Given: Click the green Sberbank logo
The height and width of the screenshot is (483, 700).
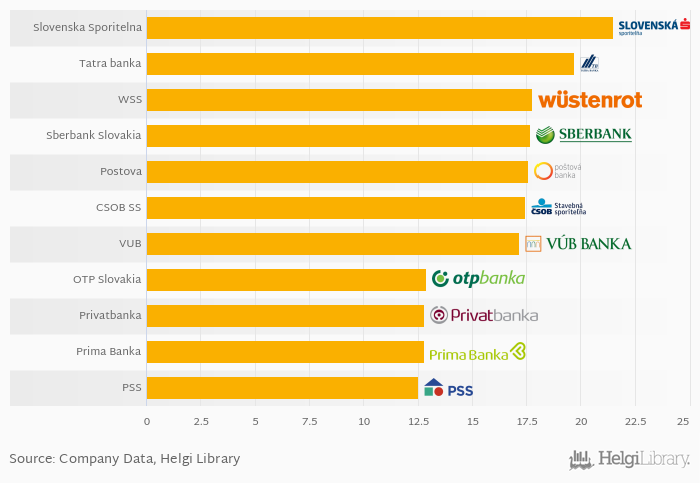Looking at the screenshot, I should click(x=584, y=134).
